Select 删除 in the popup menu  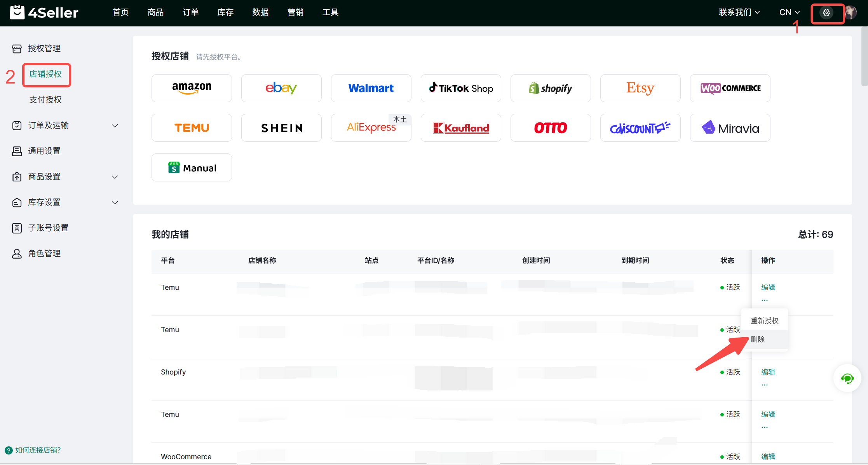758,339
